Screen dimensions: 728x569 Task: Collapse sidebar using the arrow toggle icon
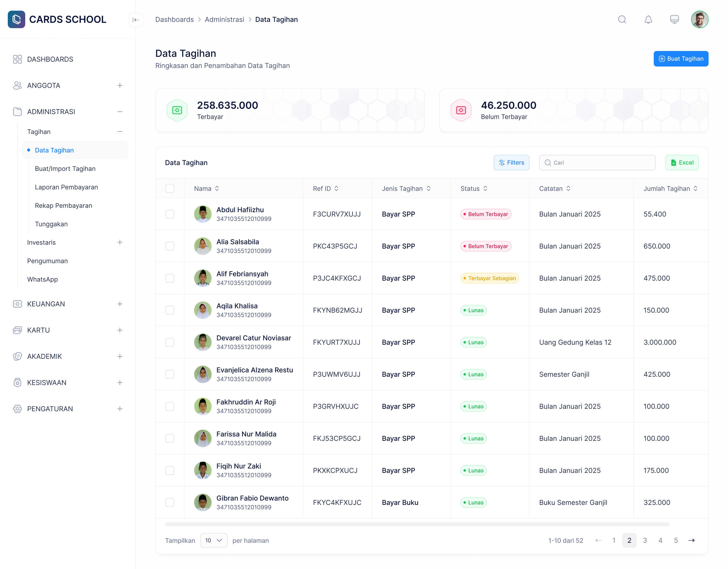tap(136, 20)
